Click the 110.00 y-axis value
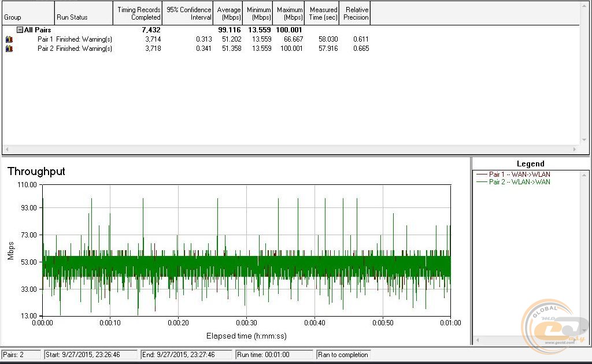The height and width of the screenshot is (364, 592). 27,185
